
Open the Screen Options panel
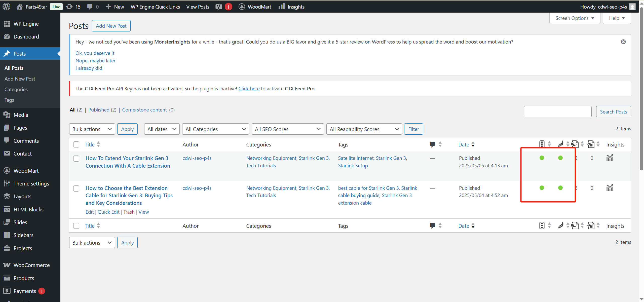(x=575, y=18)
